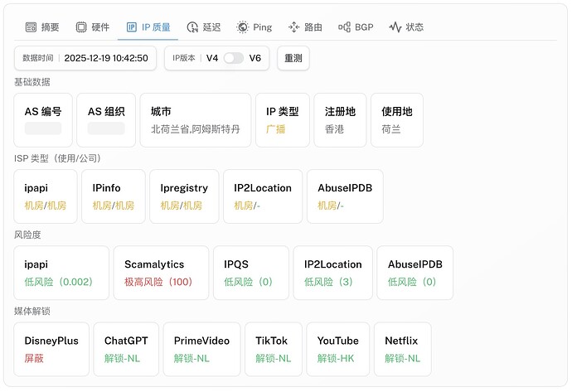The height and width of the screenshot is (392, 572).
Task: Click IP2Location ISP type 机房/-
Action: coord(247,206)
